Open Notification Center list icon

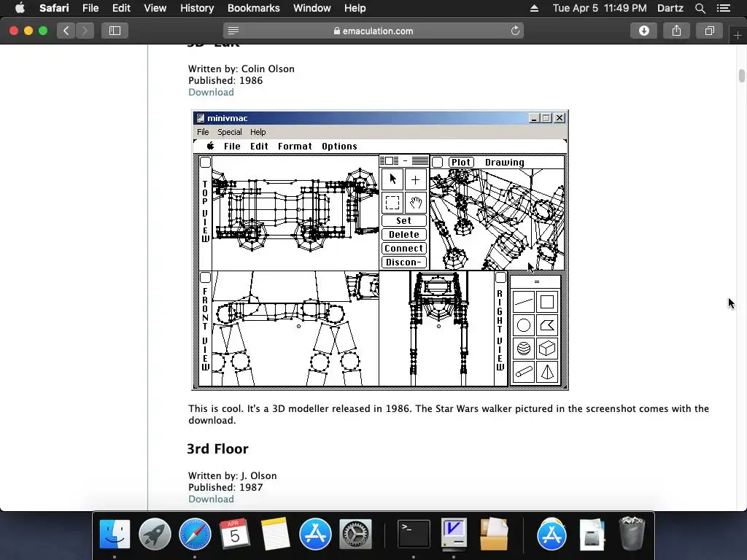click(x=724, y=8)
